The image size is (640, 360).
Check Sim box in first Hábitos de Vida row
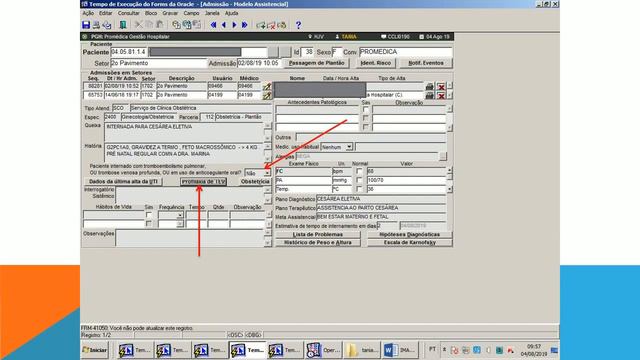tap(149, 215)
